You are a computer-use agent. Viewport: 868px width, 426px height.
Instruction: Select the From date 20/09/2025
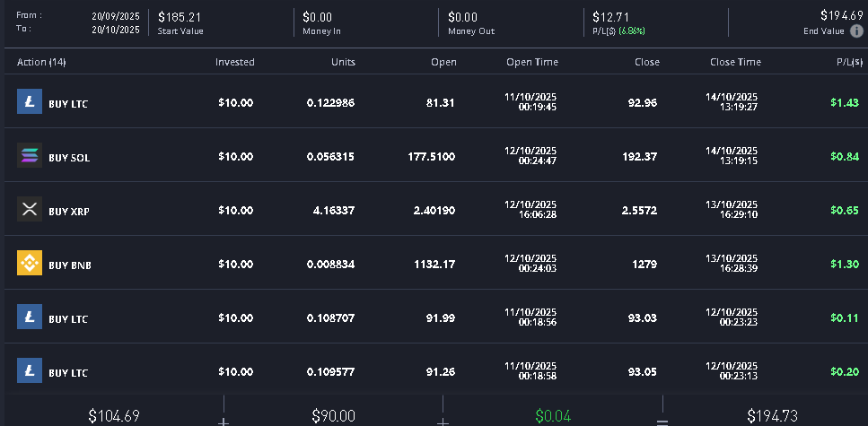pos(116,16)
